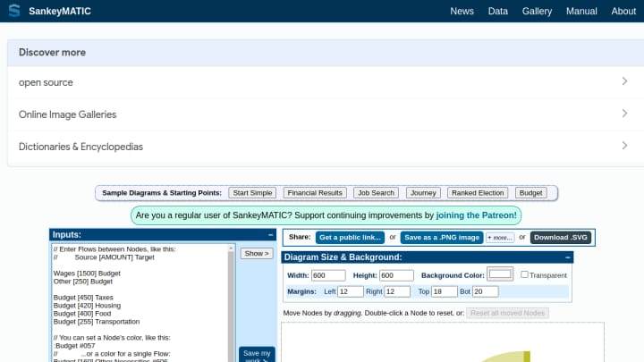Click the SankeyMATIC logo icon

(x=14, y=11)
